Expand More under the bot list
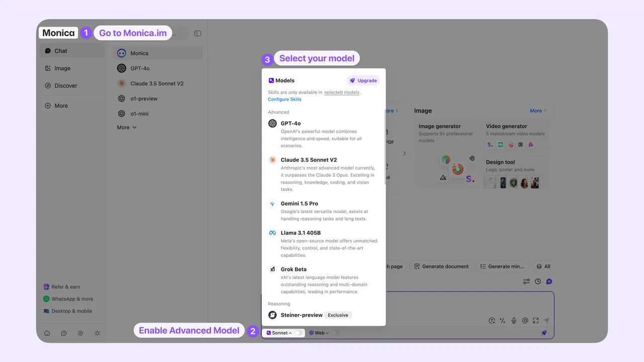Screen dimensions: 644x362 click(x=127, y=128)
